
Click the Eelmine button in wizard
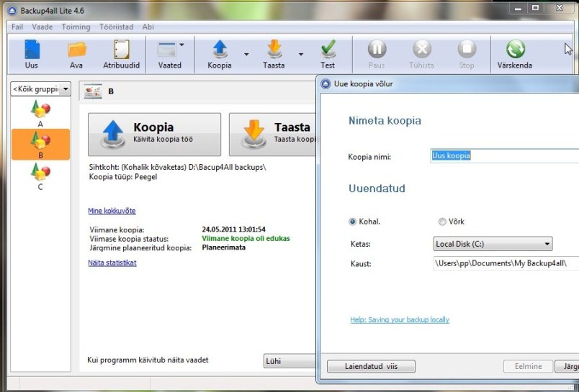click(x=528, y=366)
